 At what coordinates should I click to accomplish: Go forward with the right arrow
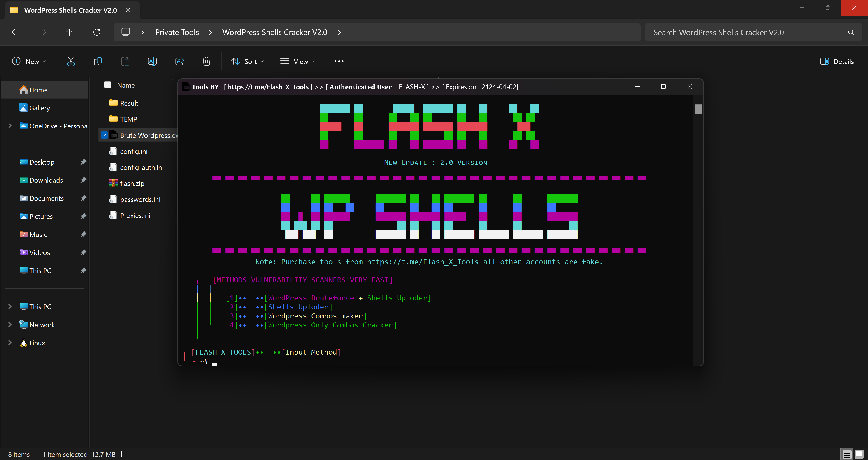(x=42, y=32)
